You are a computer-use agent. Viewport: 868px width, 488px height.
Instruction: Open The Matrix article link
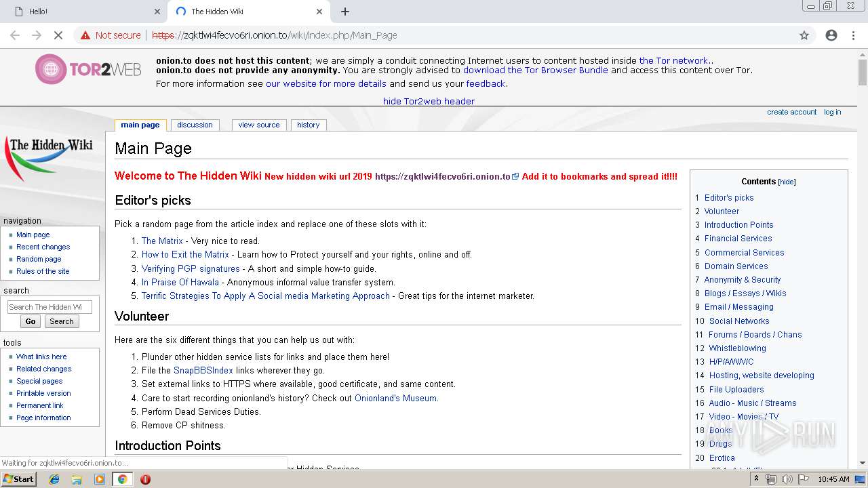[162, 241]
